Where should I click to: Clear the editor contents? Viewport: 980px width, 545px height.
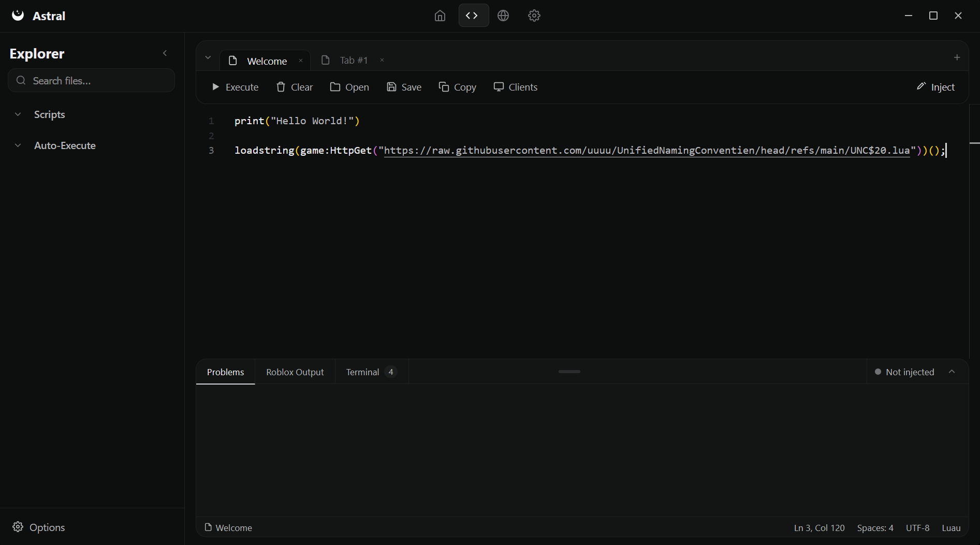coord(295,87)
